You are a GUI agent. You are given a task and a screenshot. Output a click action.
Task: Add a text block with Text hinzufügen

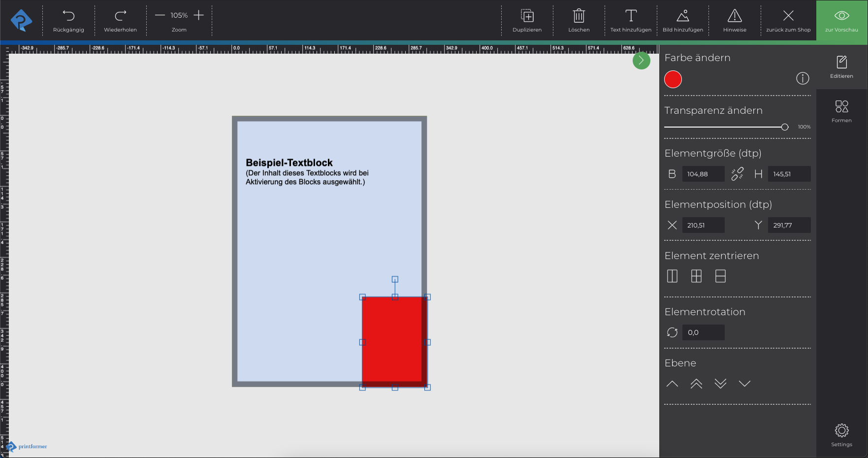(x=631, y=16)
